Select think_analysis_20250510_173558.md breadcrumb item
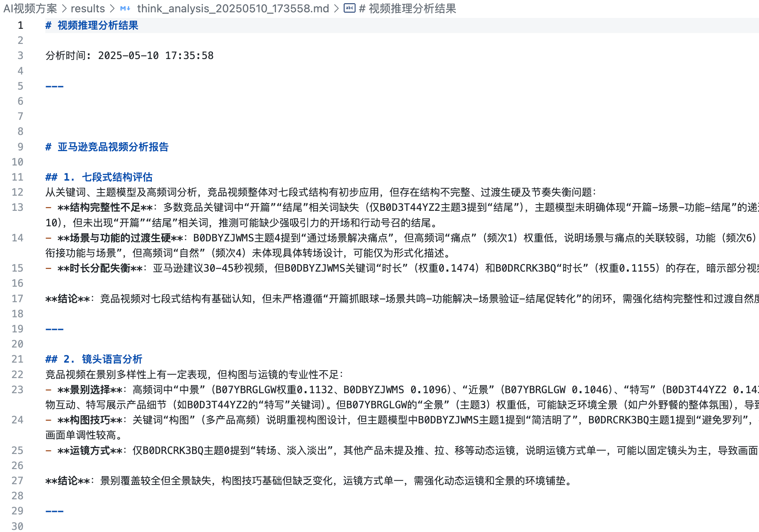 [x=233, y=8]
